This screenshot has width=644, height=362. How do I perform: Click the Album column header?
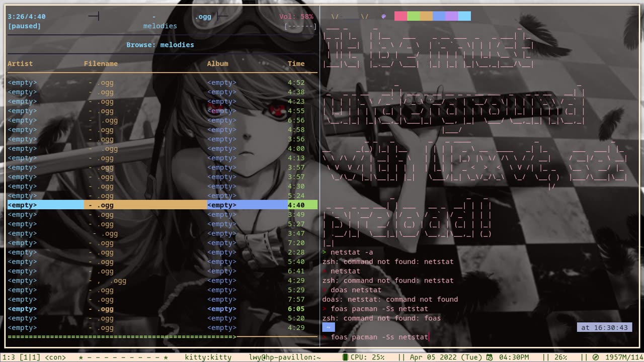tap(218, 64)
